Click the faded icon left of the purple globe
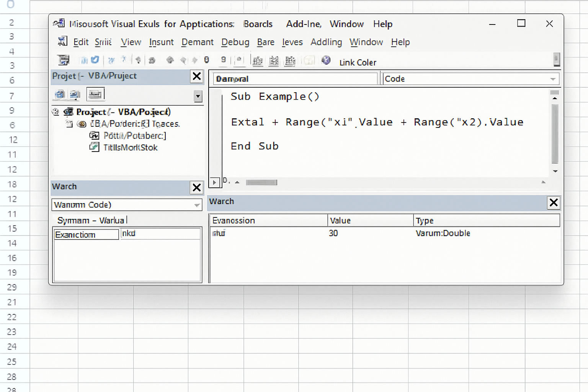Viewport: 588px width, 392px height. [309, 60]
